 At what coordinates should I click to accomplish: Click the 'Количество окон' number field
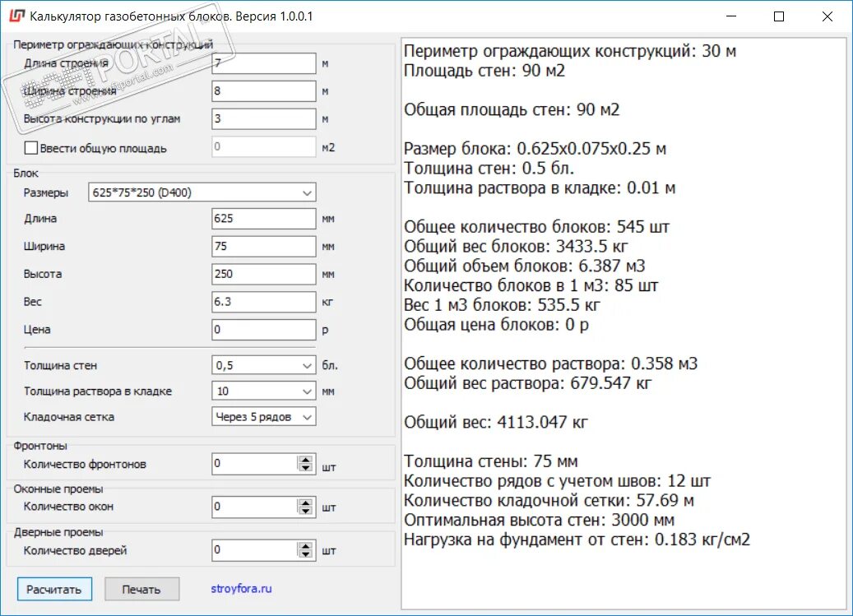click(255, 507)
